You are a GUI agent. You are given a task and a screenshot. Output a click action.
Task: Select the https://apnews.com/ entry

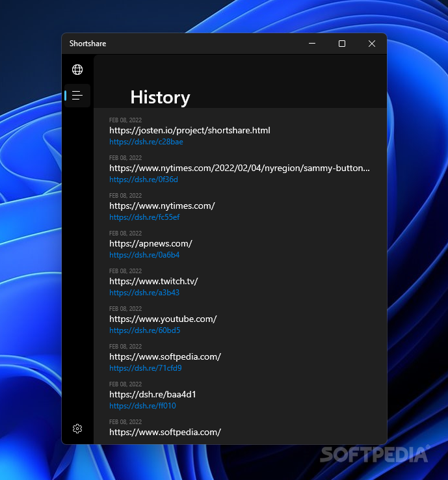tap(151, 243)
